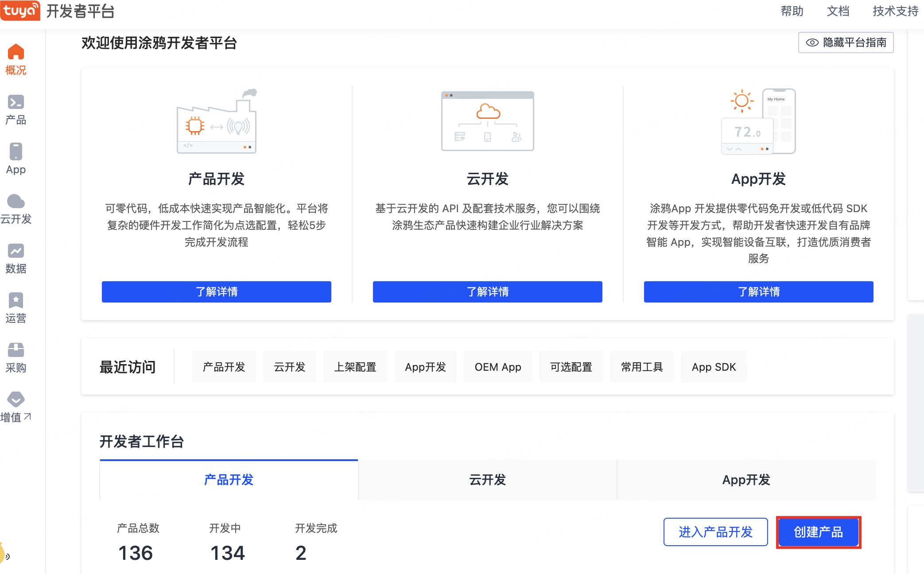
Task: Open recent visit 上架配置 chip
Action: [x=355, y=367]
